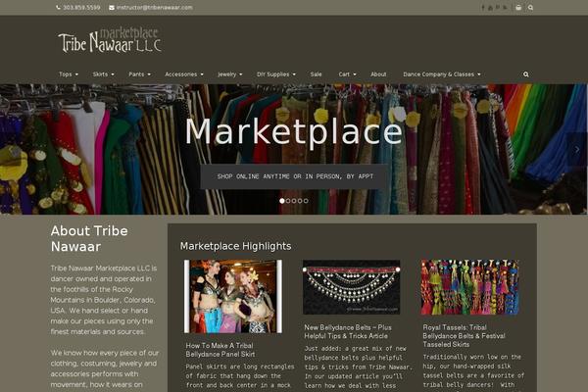
Task: Expand the Accessories dropdown menu
Action: (184, 74)
